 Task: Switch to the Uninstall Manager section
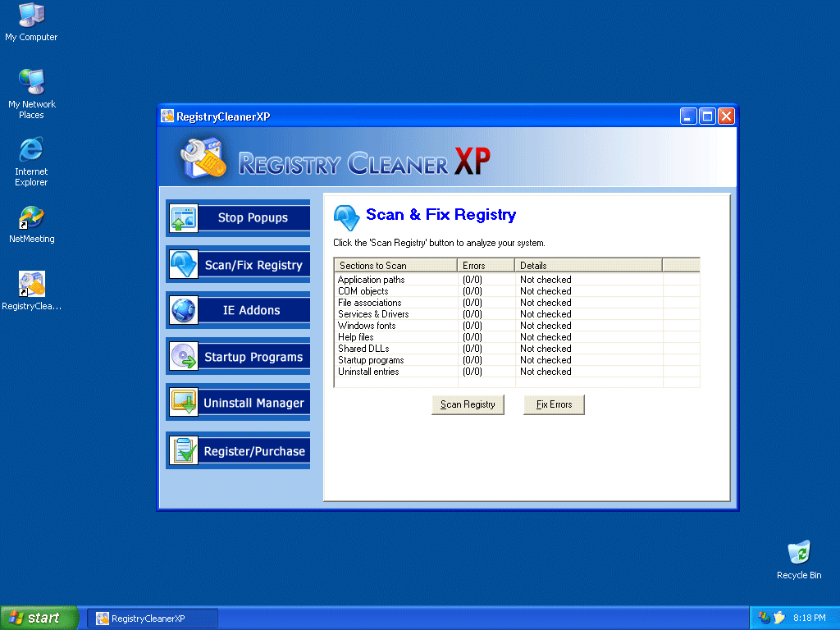click(253, 403)
